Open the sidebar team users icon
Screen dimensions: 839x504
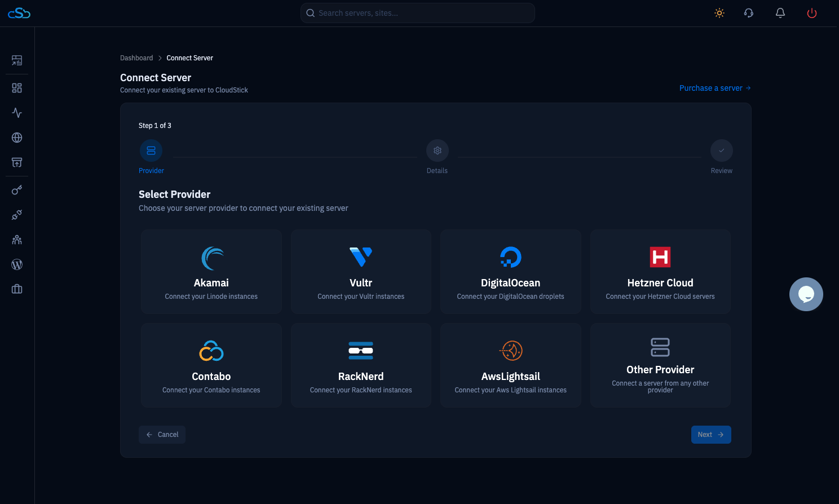17,240
